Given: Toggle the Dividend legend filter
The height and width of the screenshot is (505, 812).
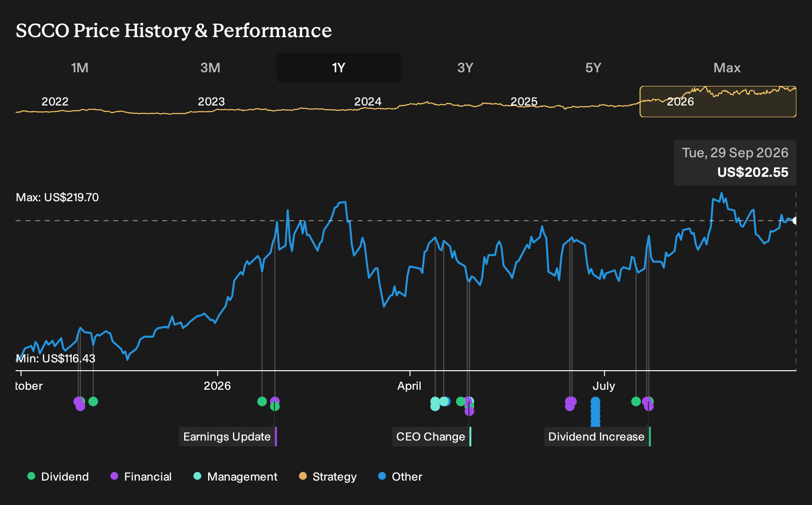Looking at the screenshot, I should [x=58, y=477].
